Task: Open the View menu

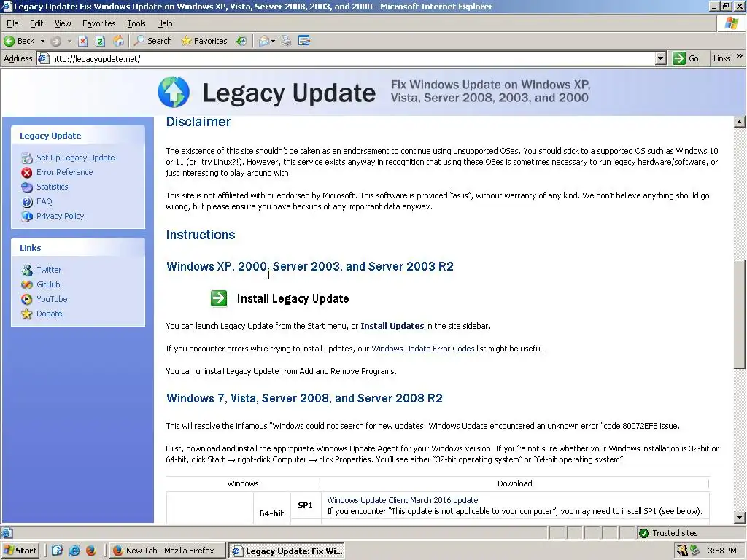Action: click(63, 23)
